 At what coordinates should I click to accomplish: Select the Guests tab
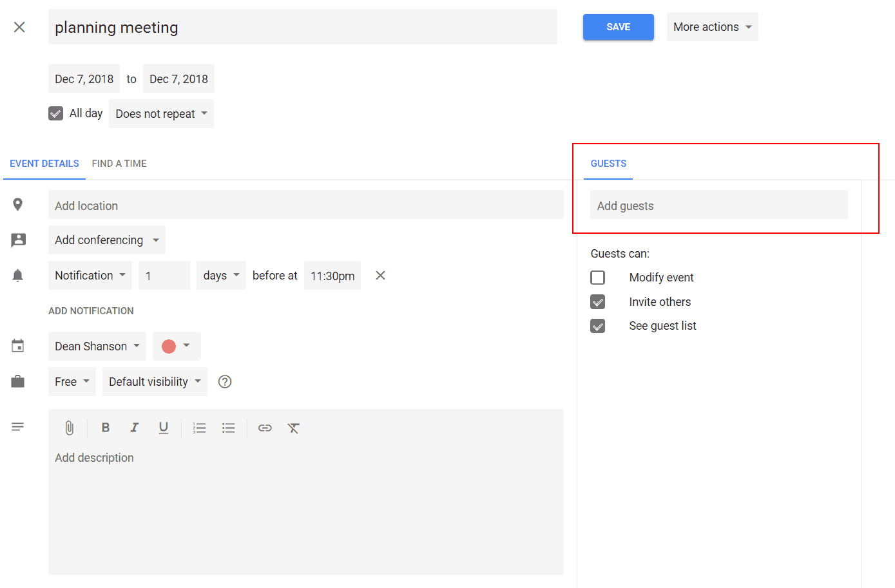pos(608,164)
